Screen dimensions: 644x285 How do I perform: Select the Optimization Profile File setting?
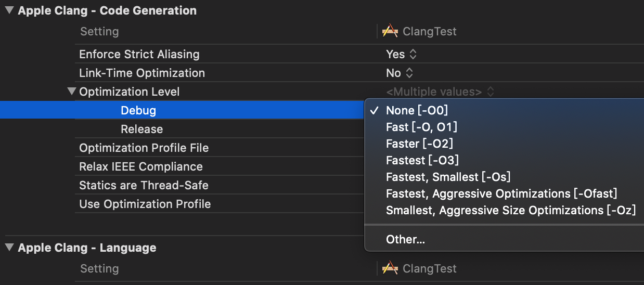tap(144, 148)
